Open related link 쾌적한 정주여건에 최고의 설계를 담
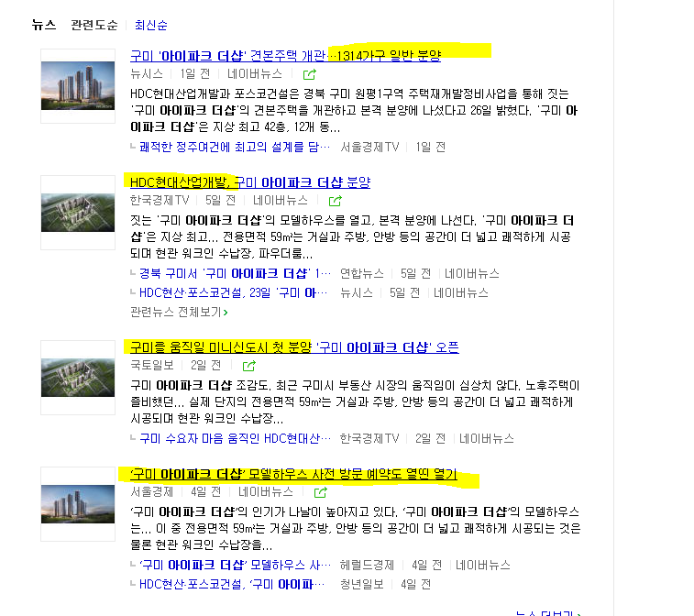This screenshot has height=616, width=694. click(235, 147)
